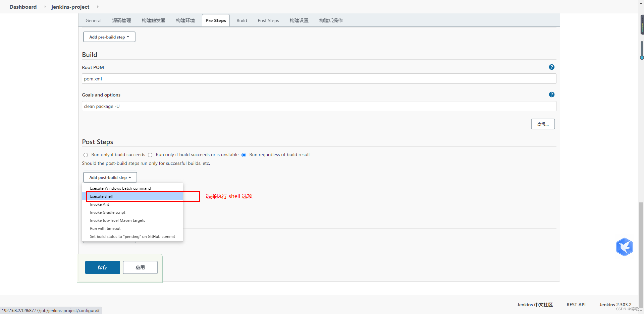Switch to Pre Steps tab

pos(216,20)
